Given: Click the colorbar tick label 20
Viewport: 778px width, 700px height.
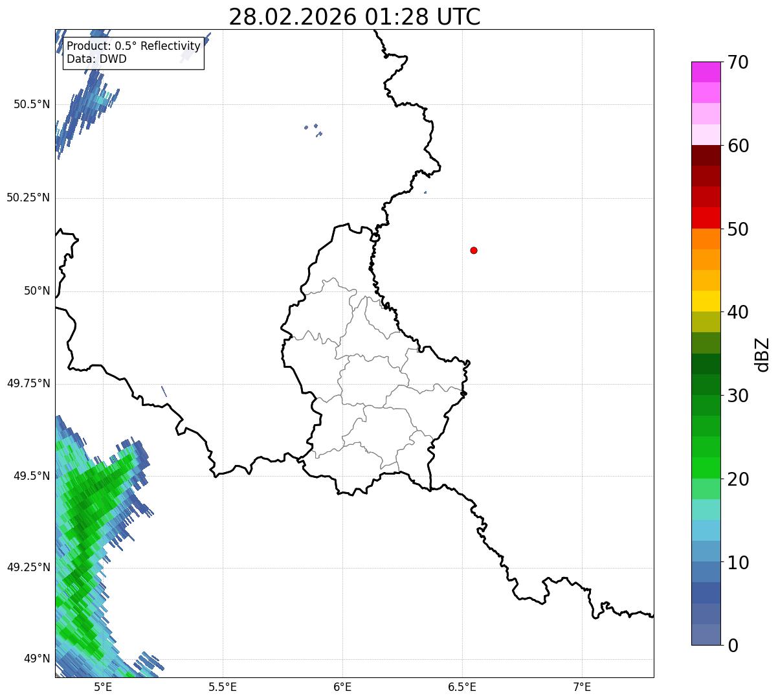Looking at the screenshot, I should coord(738,479).
